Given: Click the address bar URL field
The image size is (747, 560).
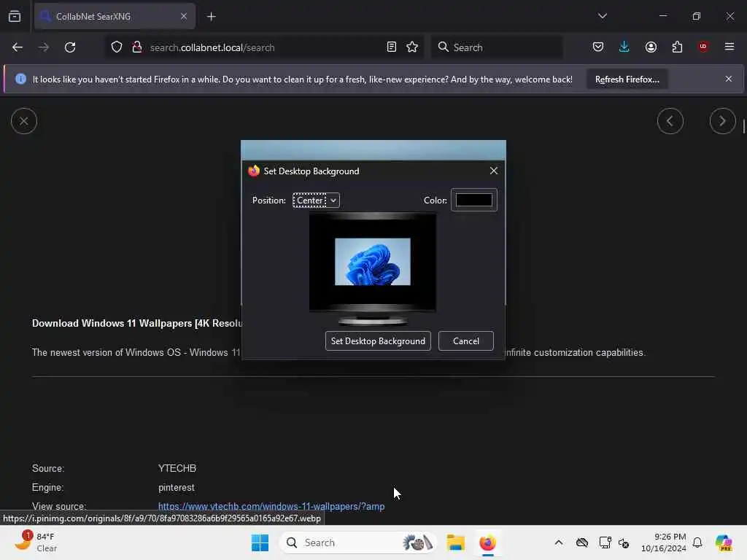Looking at the screenshot, I should [264, 47].
